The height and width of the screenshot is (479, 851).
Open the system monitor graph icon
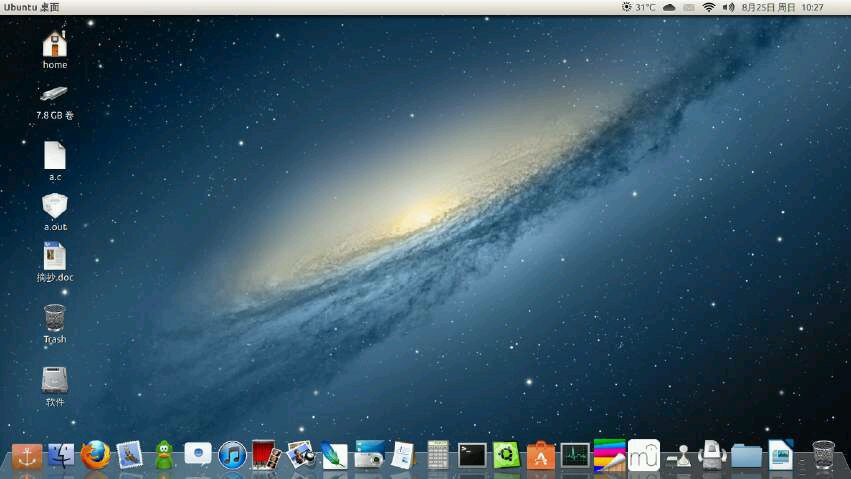(575, 455)
